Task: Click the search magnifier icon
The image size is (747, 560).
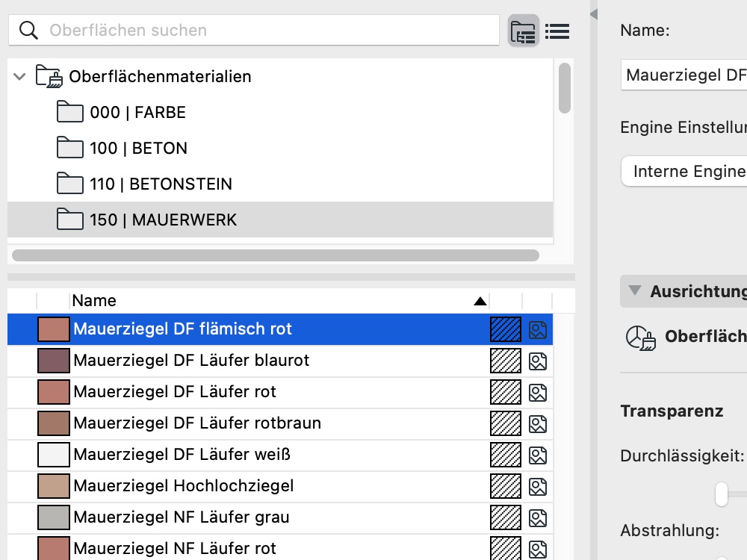Action: click(x=29, y=31)
